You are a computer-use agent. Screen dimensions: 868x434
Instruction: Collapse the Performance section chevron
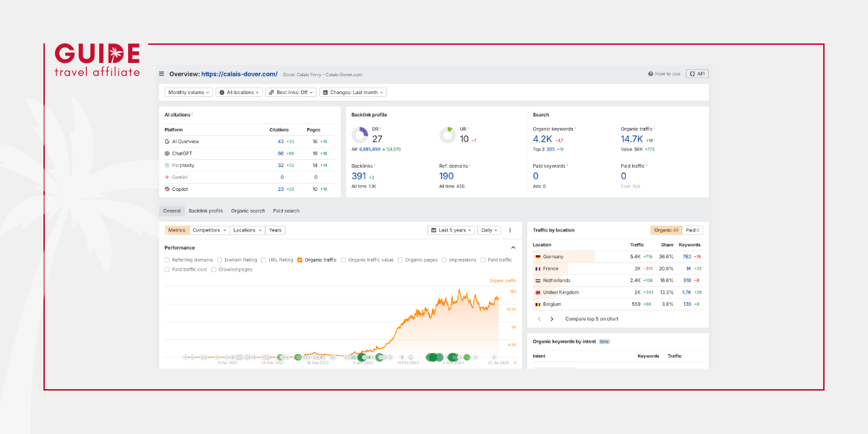pos(514,247)
